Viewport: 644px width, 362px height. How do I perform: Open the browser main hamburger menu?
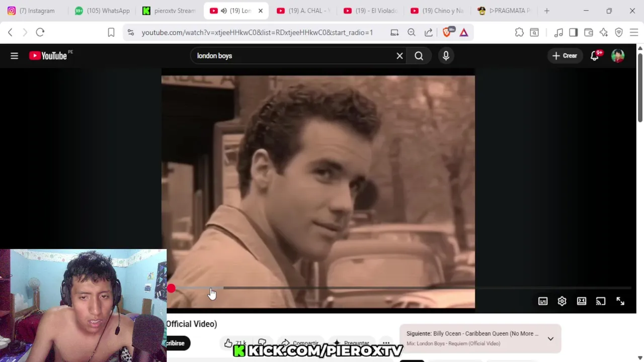coord(634,33)
